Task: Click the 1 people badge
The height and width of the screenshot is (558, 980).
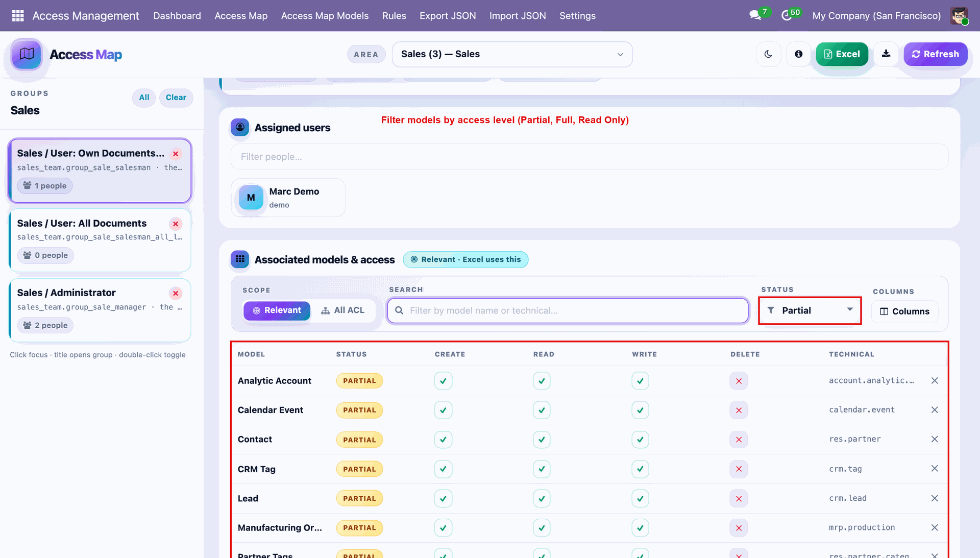Action: tap(45, 186)
